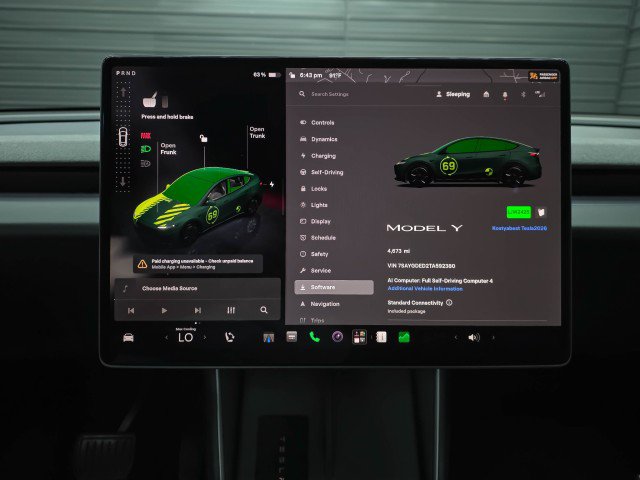Open Bluetooth settings icon
Viewport: 640px width, 480px height.
click(523, 94)
